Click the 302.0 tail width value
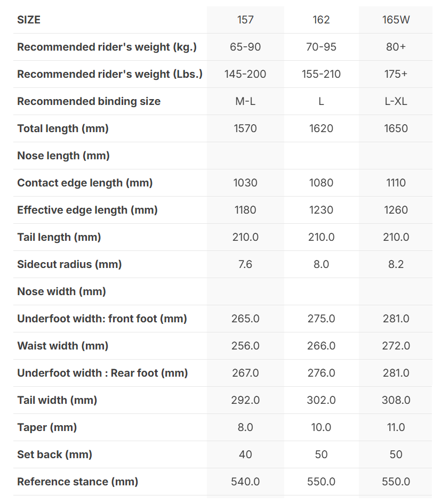Image resolution: width=433 pixels, height=504 pixels. point(321,400)
